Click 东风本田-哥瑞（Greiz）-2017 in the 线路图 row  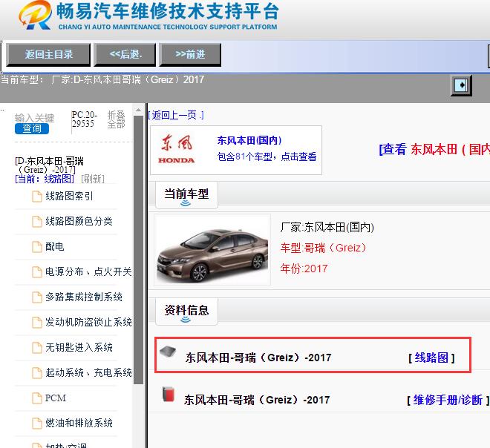258,358
